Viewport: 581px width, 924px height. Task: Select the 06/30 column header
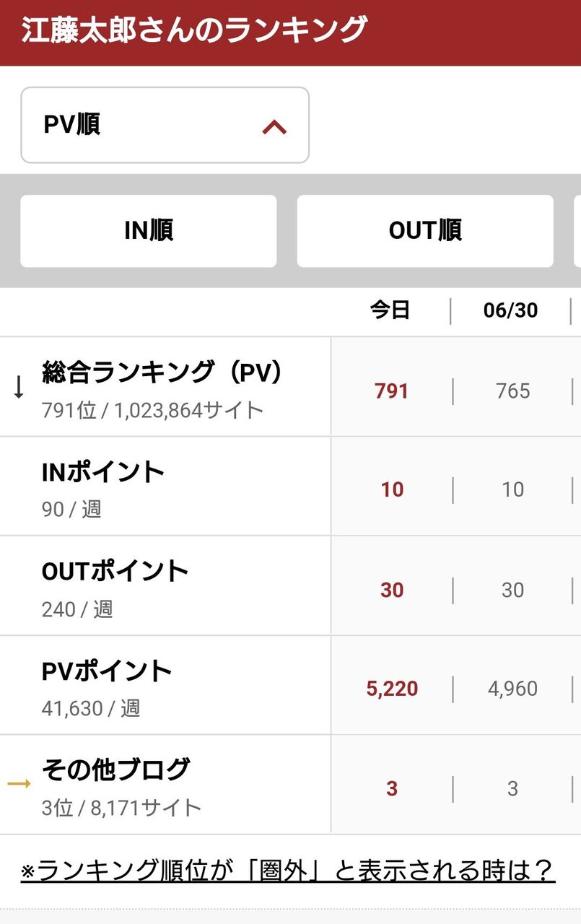coord(511,310)
